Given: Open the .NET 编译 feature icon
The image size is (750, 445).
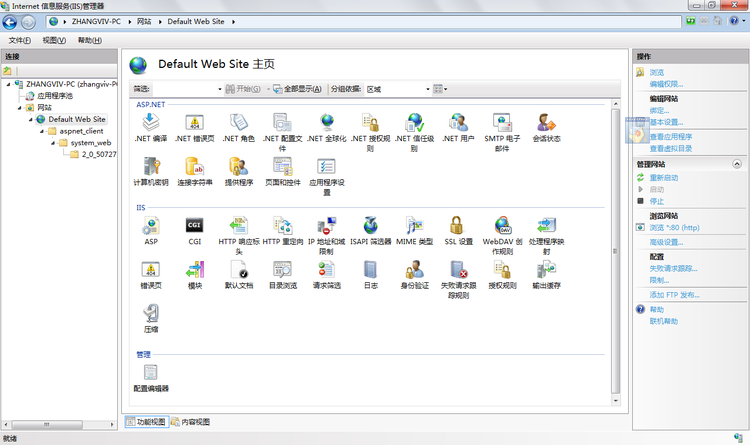Looking at the screenshot, I should point(151,122).
